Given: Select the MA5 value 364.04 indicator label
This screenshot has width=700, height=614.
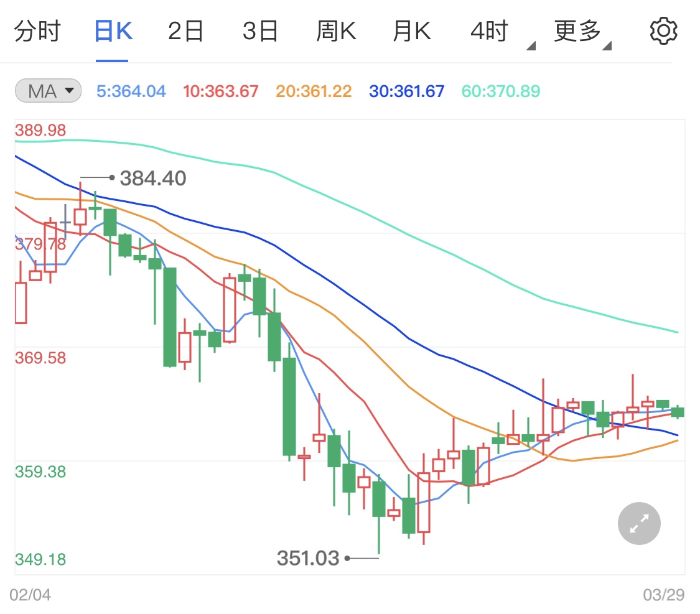Looking at the screenshot, I should (x=131, y=91).
